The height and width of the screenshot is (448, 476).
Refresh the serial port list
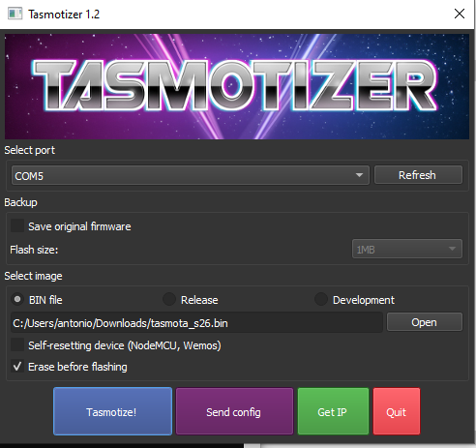[x=418, y=175]
